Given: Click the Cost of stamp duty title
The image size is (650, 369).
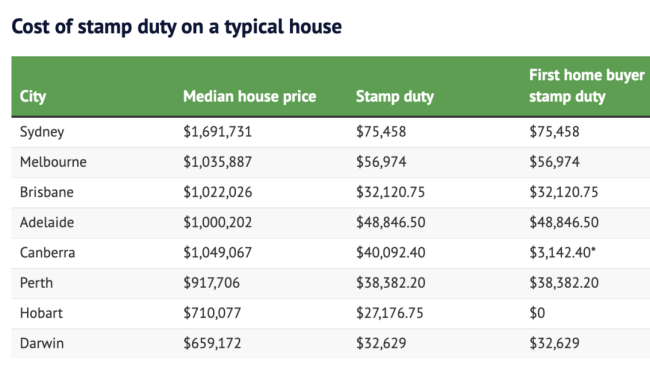Looking at the screenshot, I should (177, 27).
